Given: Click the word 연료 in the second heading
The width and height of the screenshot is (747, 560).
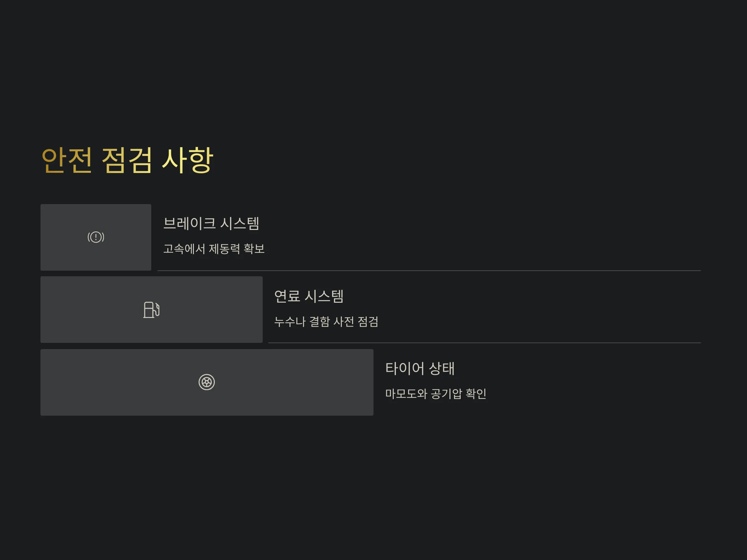Looking at the screenshot, I should point(287,296).
